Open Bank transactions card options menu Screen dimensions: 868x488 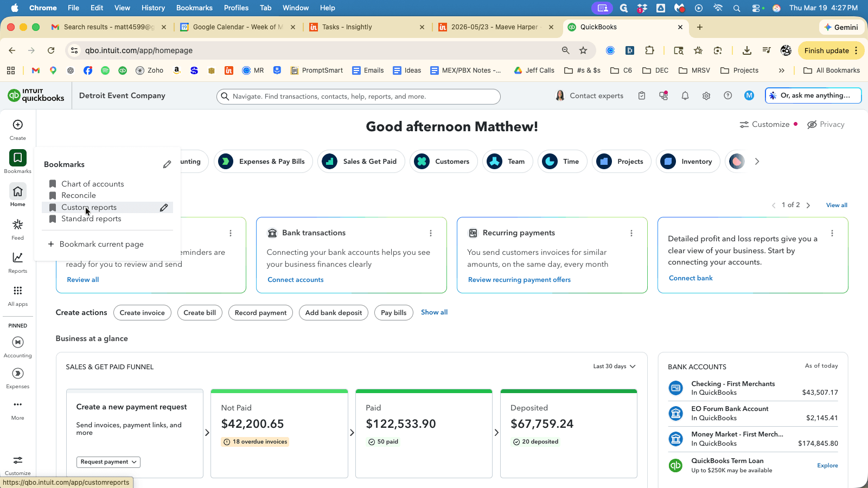pyautogui.click(x=431, y=233)
